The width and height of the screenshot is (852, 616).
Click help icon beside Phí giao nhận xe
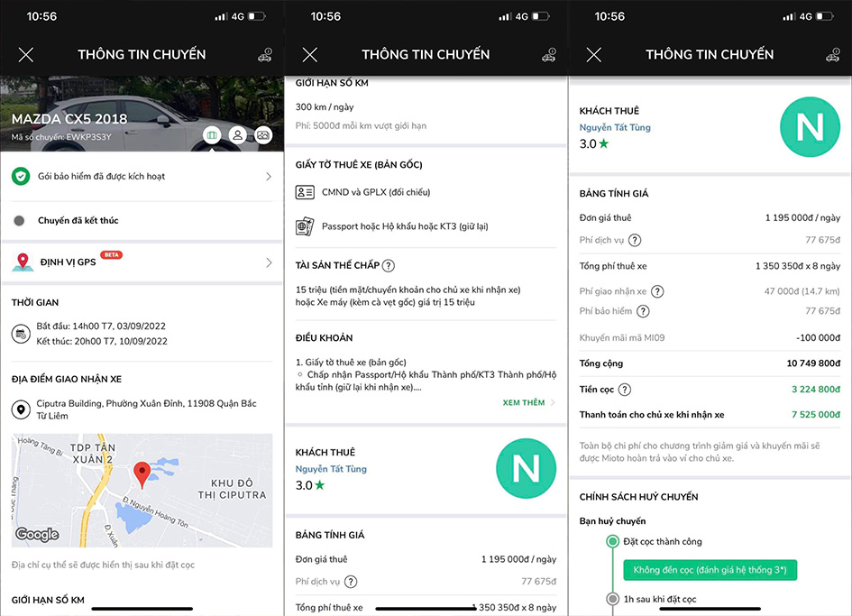pyautogui.click(x=657, y=291)
